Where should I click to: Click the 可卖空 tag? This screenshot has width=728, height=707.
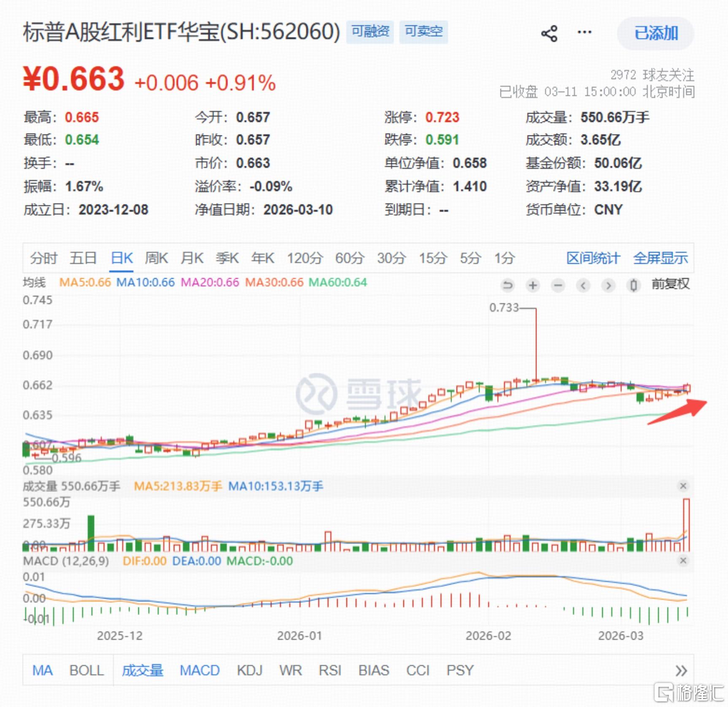click(423, 32)
